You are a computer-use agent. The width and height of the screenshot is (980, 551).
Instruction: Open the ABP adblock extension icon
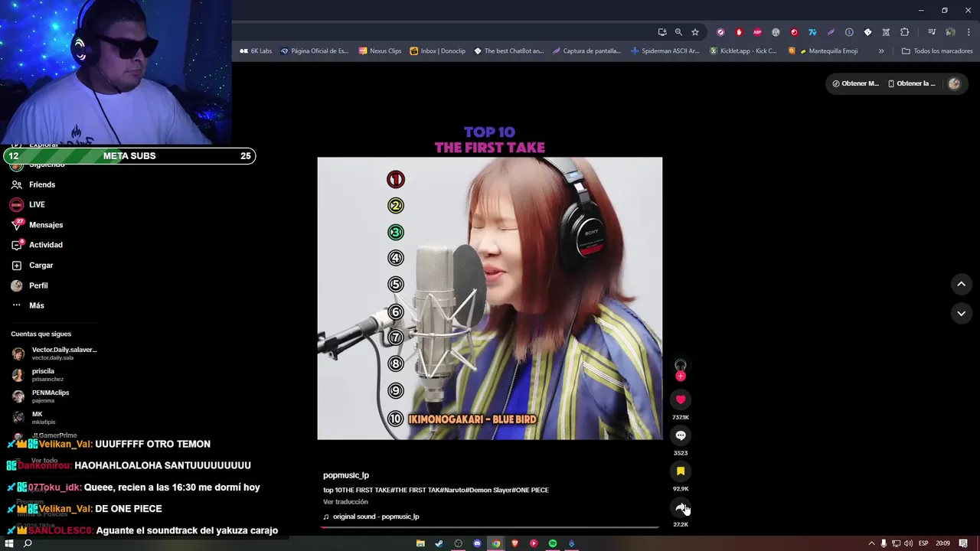757,32
